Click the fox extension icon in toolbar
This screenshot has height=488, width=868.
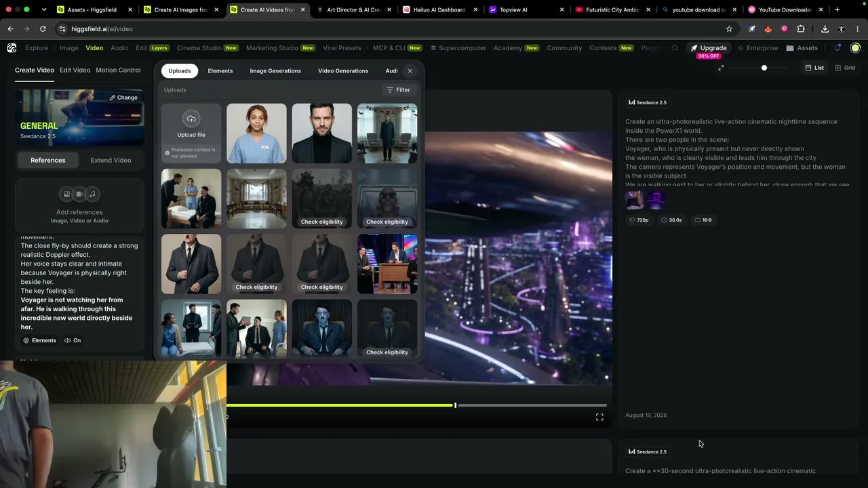[x=768, y=29]
